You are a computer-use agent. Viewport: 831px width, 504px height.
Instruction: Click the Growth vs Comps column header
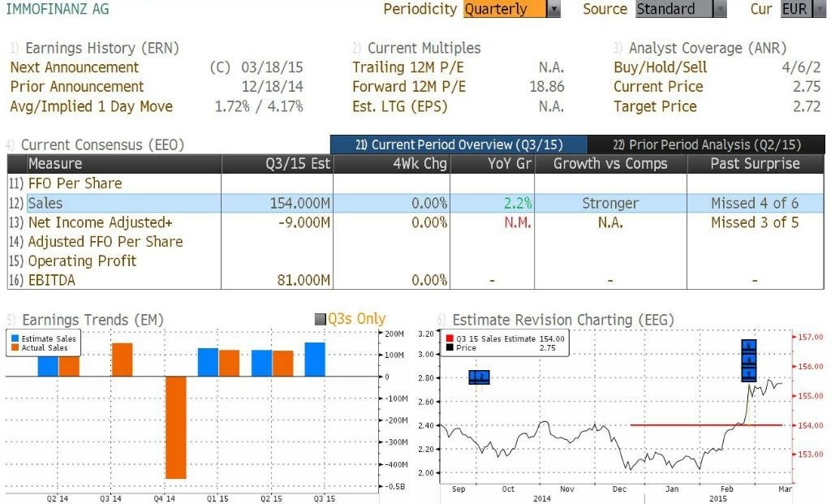tap(610, 164)
